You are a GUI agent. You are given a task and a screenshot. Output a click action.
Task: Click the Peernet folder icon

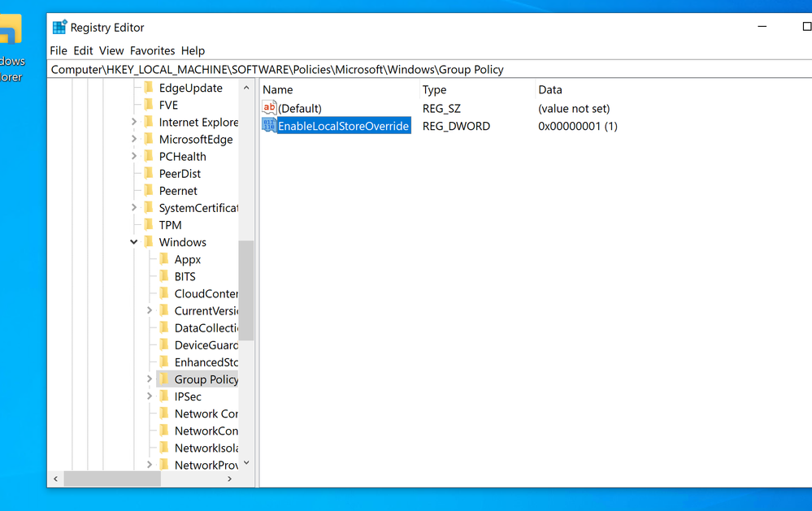149,190
